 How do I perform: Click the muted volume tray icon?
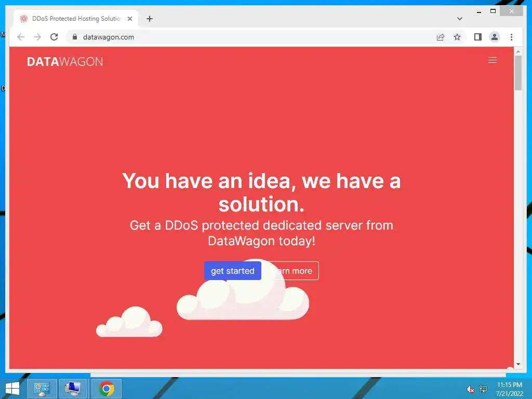(x=470, y=389)
